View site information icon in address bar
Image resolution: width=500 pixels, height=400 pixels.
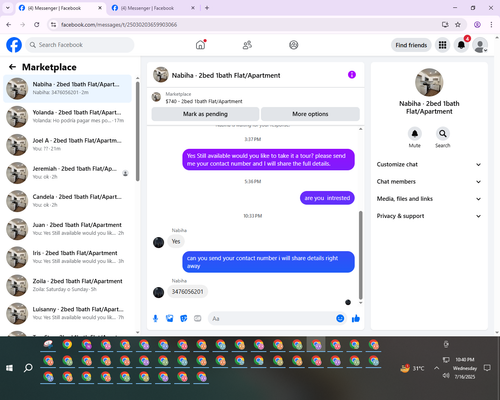click(53, 25)
